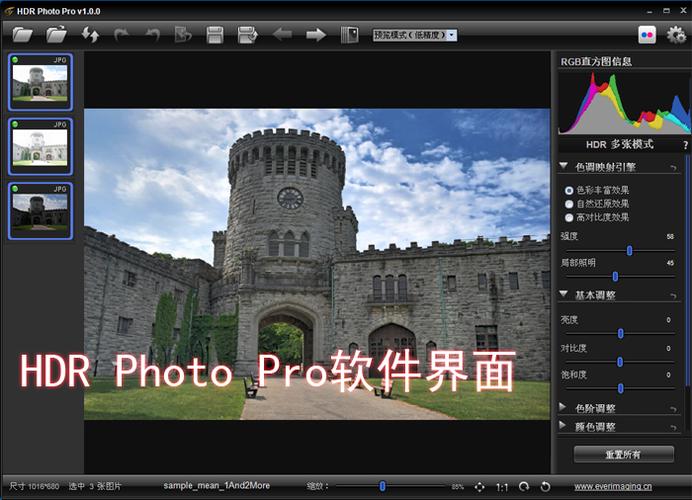The image size is (692, 500).
Task: Select the 色彩丰富效果 radio option
Action: click(570, 189)
